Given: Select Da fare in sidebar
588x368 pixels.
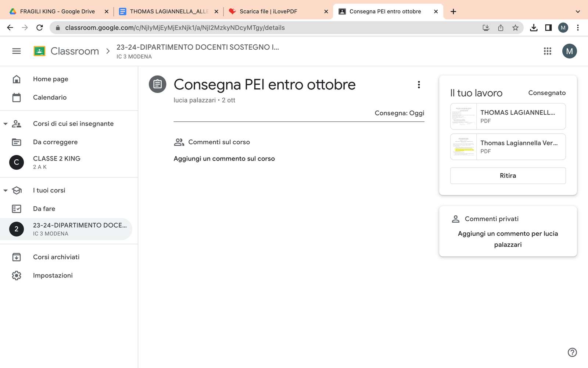Looking at the screenshot, I should (x=44, y=209).
